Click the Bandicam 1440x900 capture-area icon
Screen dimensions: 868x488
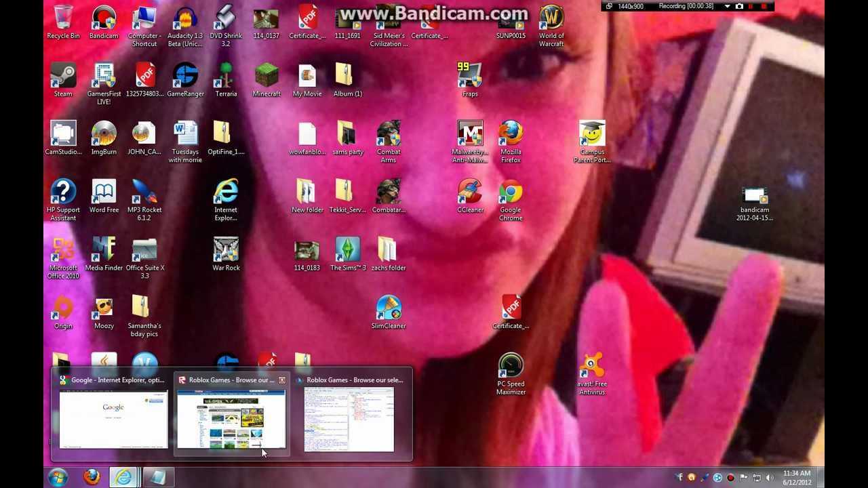click(x=609, y=7)
